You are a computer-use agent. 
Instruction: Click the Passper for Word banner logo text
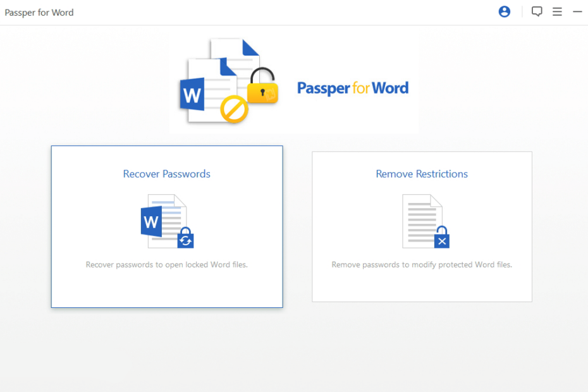pos(353,88)
